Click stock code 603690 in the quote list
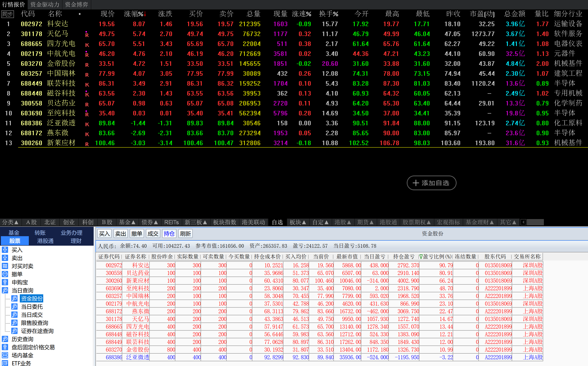 [x=32, y=113]
